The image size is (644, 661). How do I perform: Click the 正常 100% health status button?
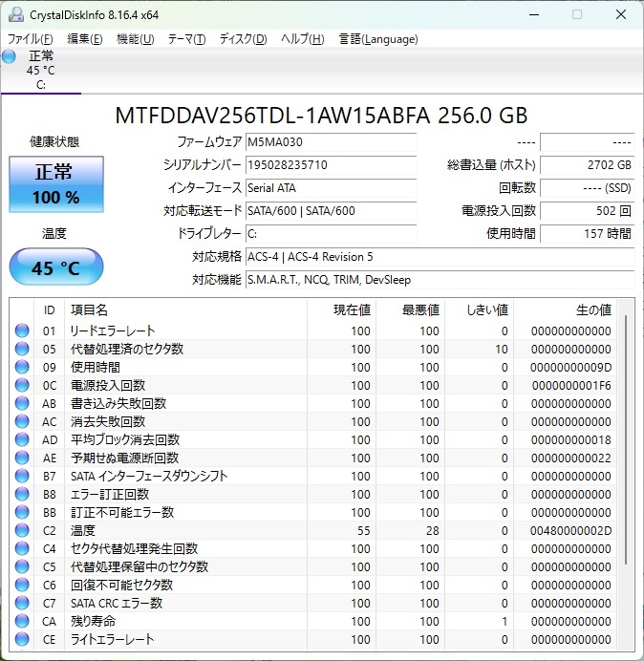point(56,184)
